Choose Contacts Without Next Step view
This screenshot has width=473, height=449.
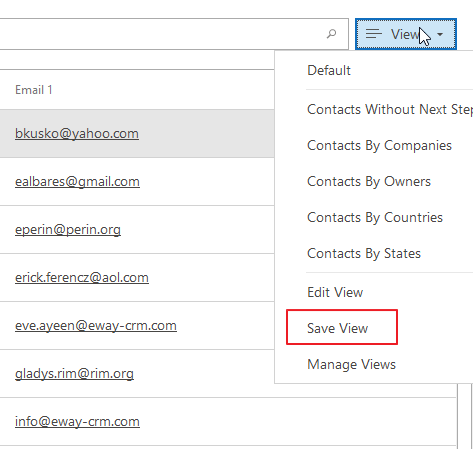[390, 110]
